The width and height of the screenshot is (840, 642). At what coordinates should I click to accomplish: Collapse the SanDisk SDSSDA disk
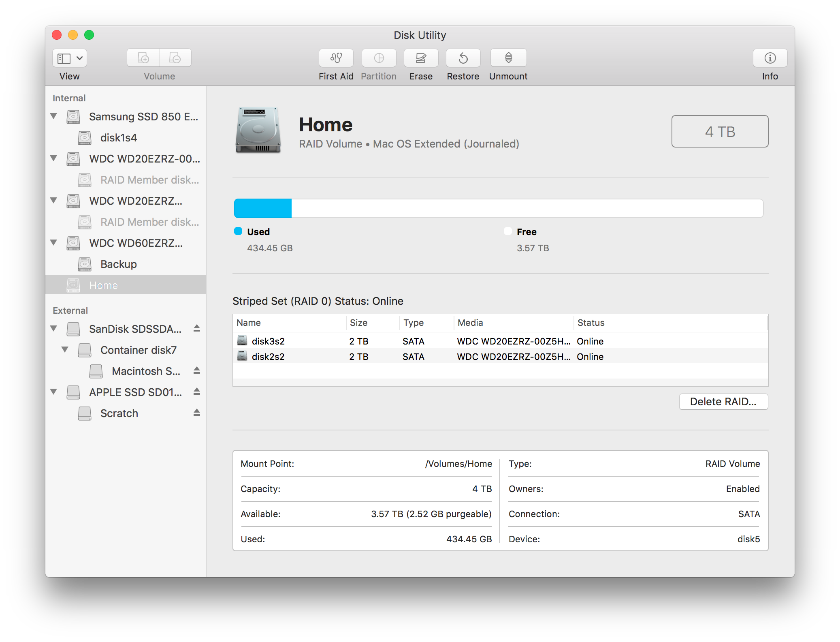point(53,329)
